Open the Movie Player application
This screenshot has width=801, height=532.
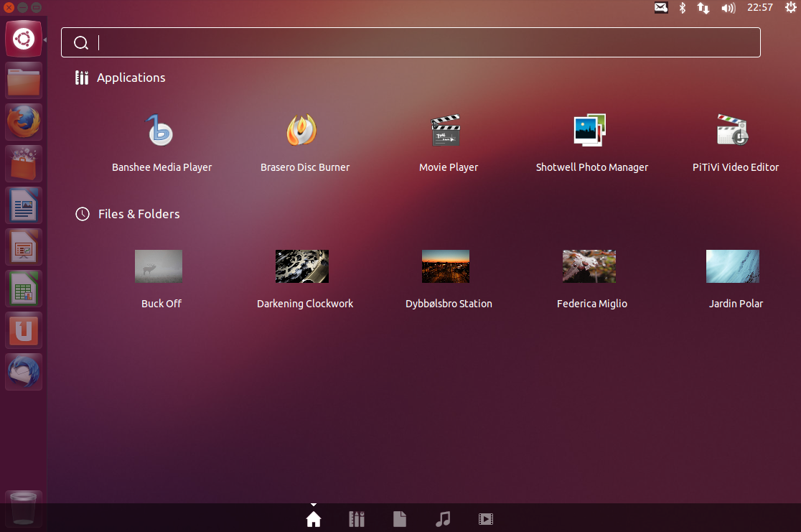[448, 140]
